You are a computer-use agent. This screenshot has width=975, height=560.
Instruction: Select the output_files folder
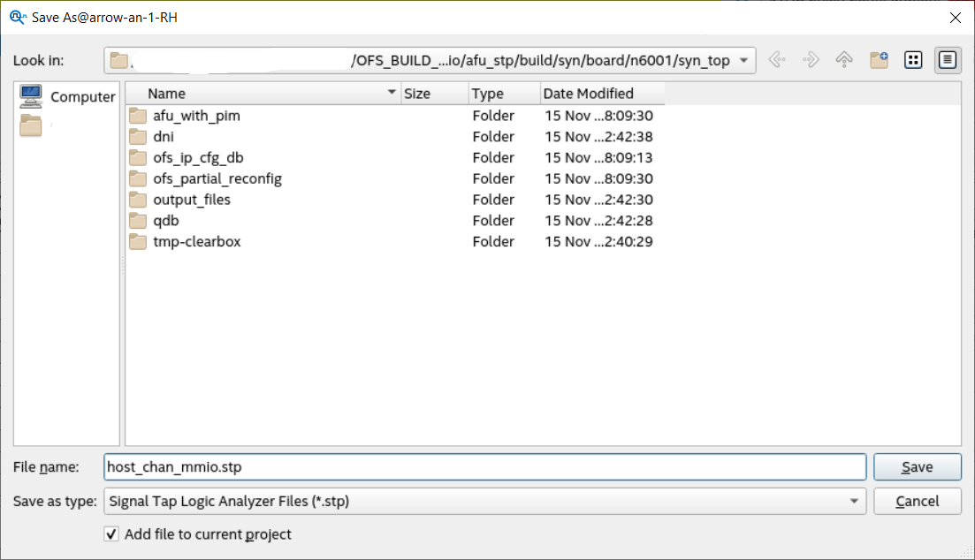[191, 200]
